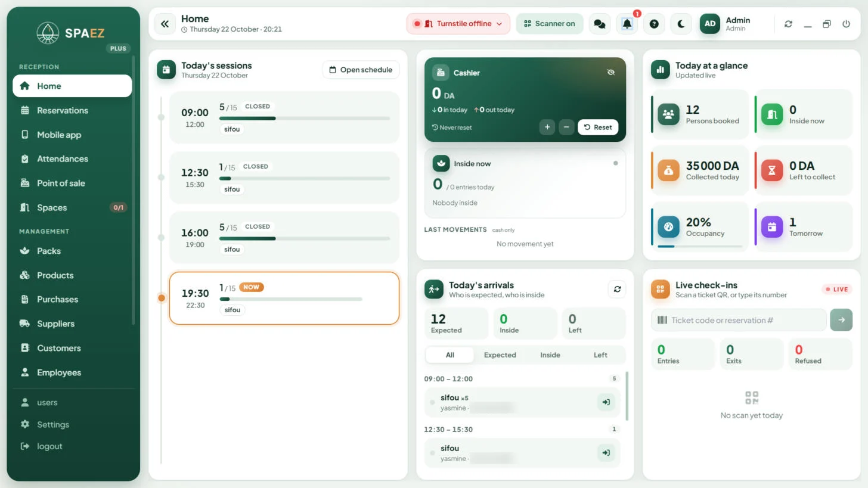Click the Open schedule button
The width and height of the screenshot is (868, 488).
point(361,70)
